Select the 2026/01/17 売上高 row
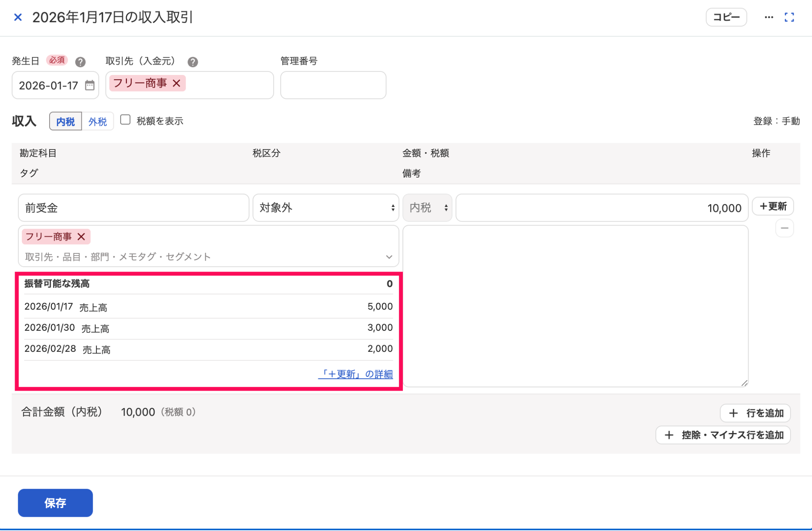 [x=209, y=307]
